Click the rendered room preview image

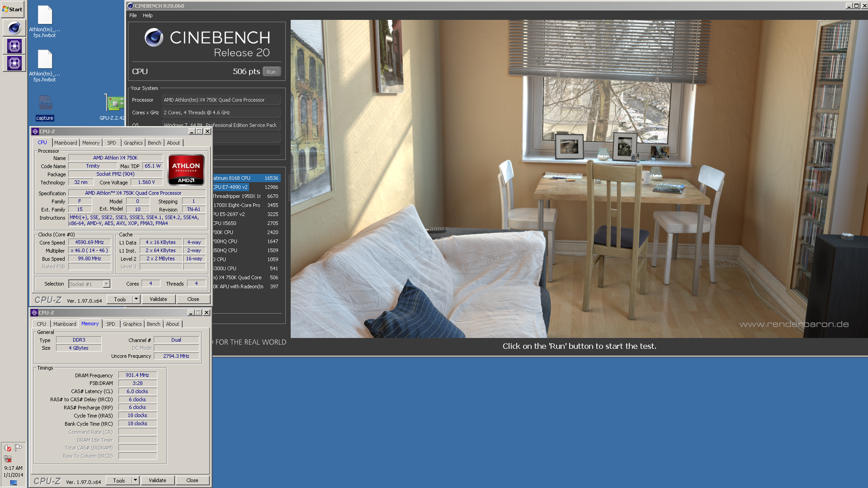(x=579, y=179)
